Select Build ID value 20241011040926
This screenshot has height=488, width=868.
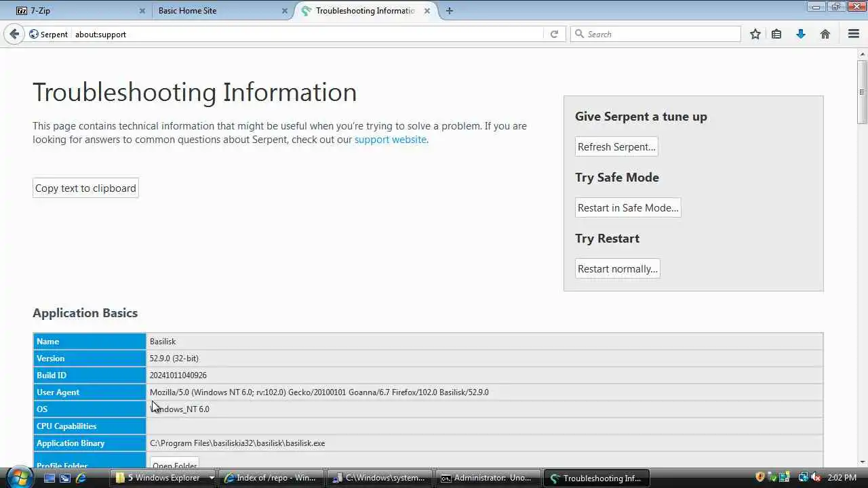point(178,375)
